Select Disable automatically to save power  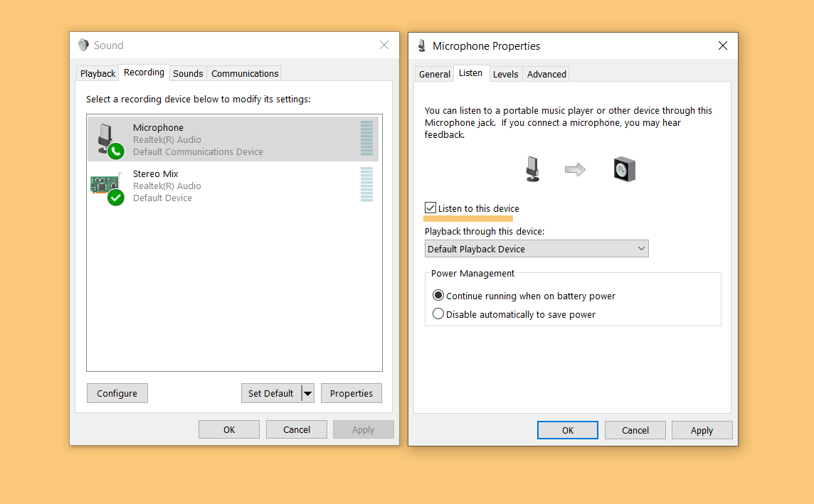[x=438, y=313]
